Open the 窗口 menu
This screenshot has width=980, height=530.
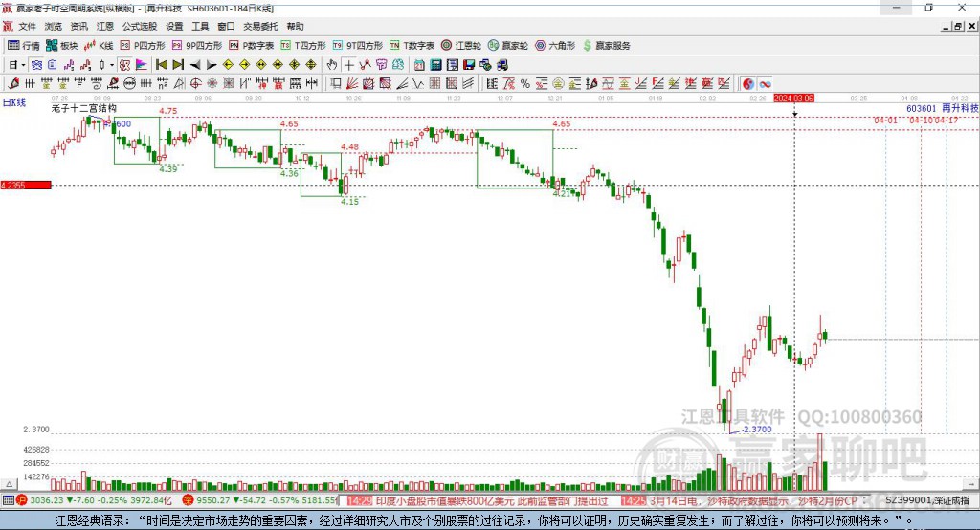click(x=226, y=26)
